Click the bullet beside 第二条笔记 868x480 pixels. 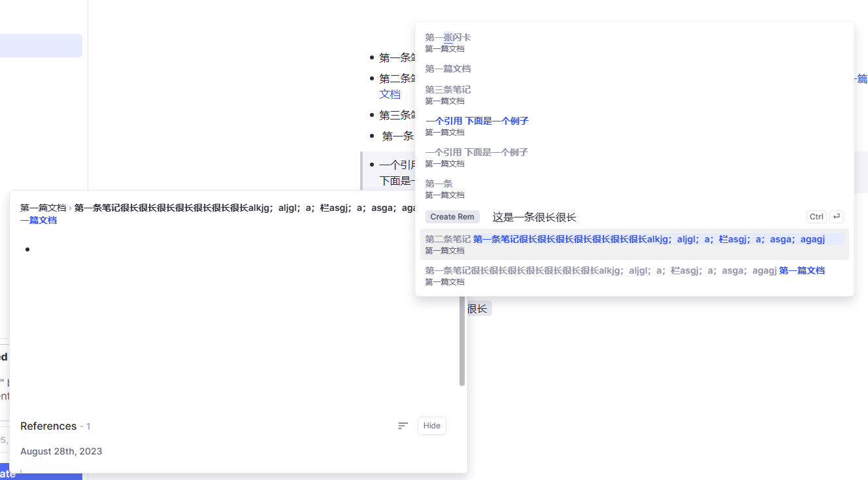tap(371, 78)
